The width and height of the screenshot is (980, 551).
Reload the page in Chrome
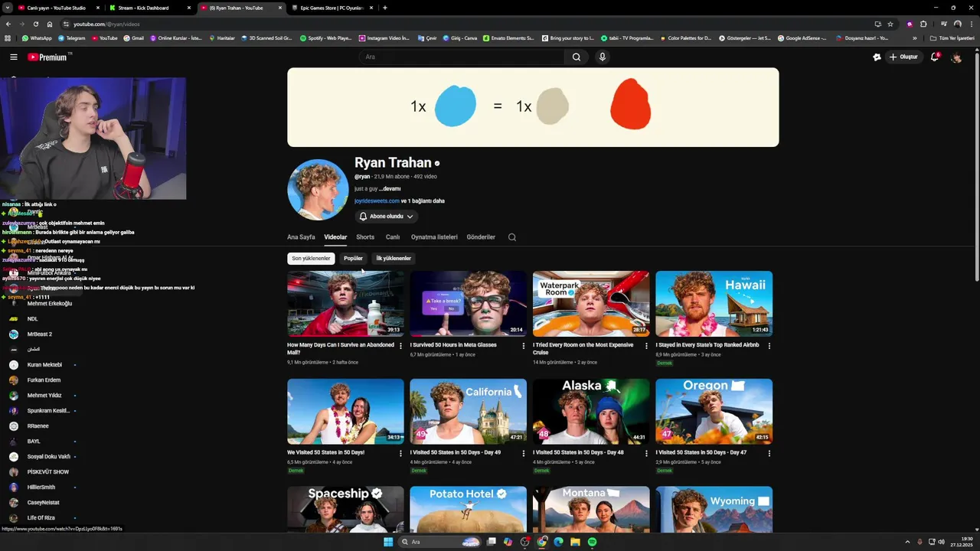[x=35, y=24]
